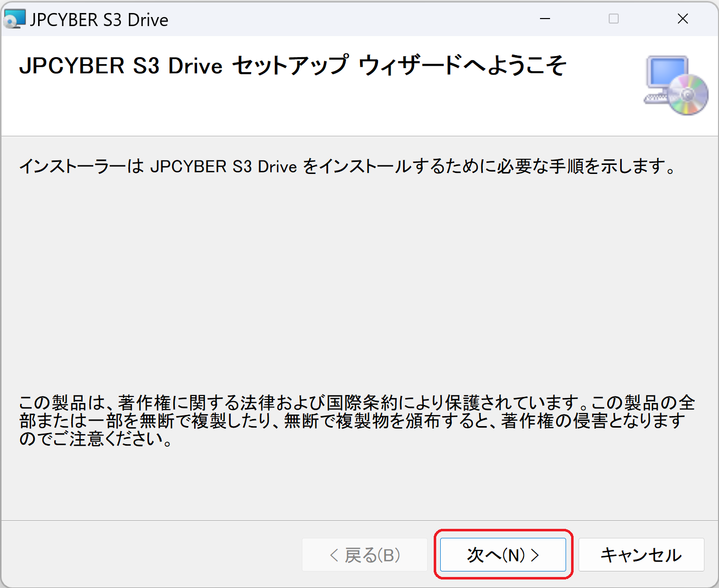This screenshot has width=719, height=588.
Task: Click the computer and disc setup icon
Action: tap(676, 85)
